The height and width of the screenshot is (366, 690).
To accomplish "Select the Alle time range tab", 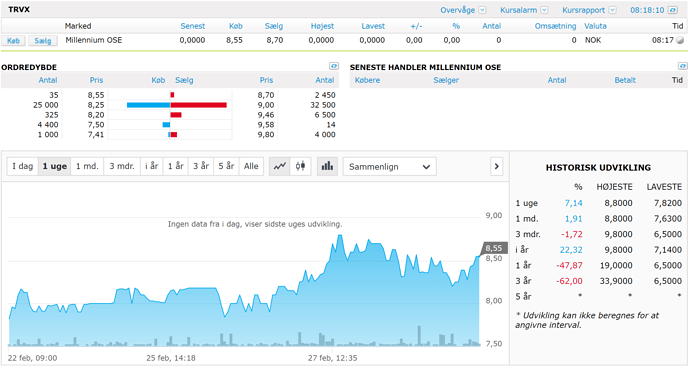I will [251, 166].
